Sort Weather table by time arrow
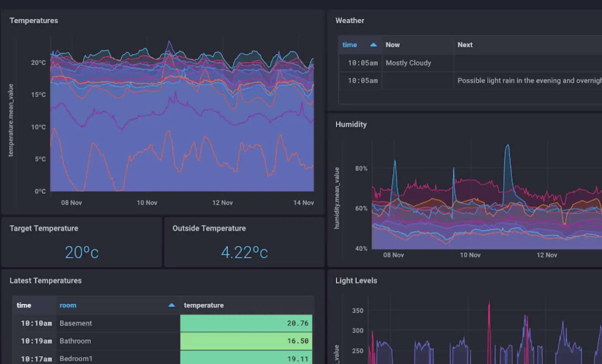 click(x=373, y=45)
